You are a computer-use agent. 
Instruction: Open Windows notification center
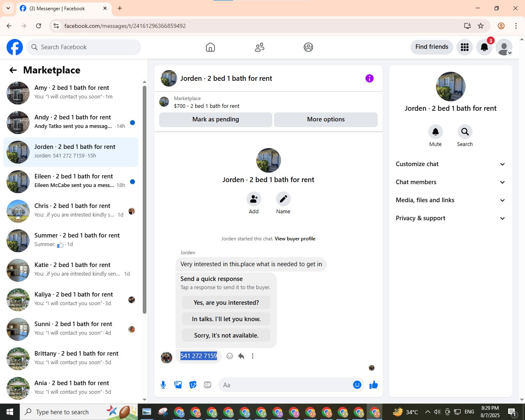(x=512, y=412)
